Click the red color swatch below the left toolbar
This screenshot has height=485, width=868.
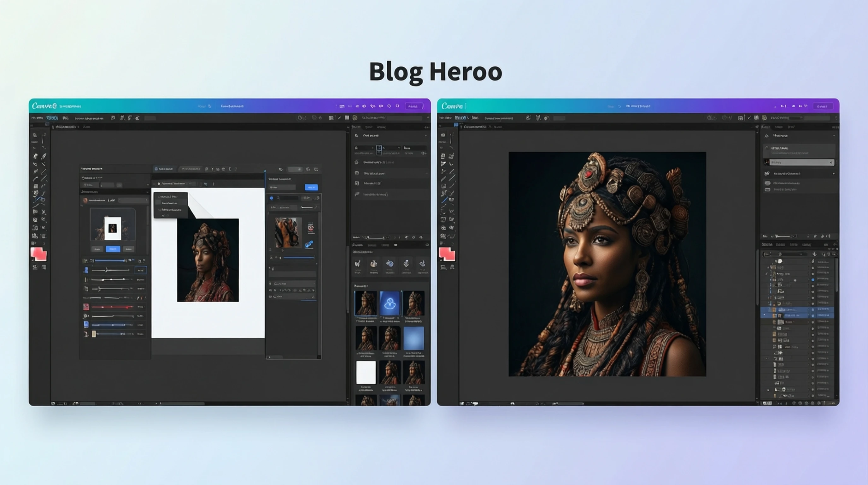click(39, 254)
